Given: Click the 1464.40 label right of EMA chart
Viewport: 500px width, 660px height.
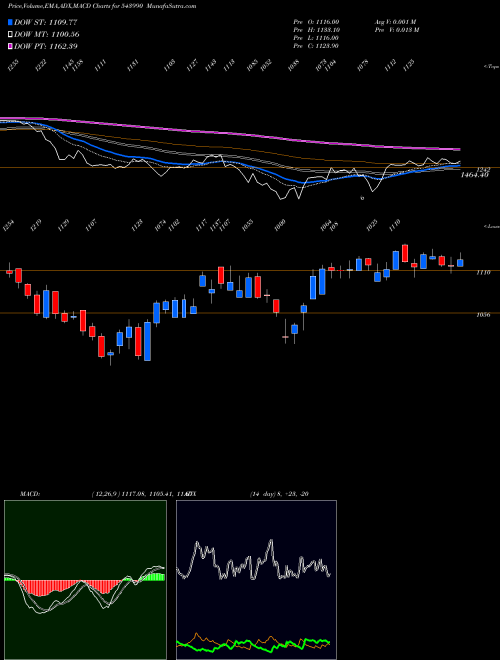Looking at the screenshot, I should [x=474, y=175].
